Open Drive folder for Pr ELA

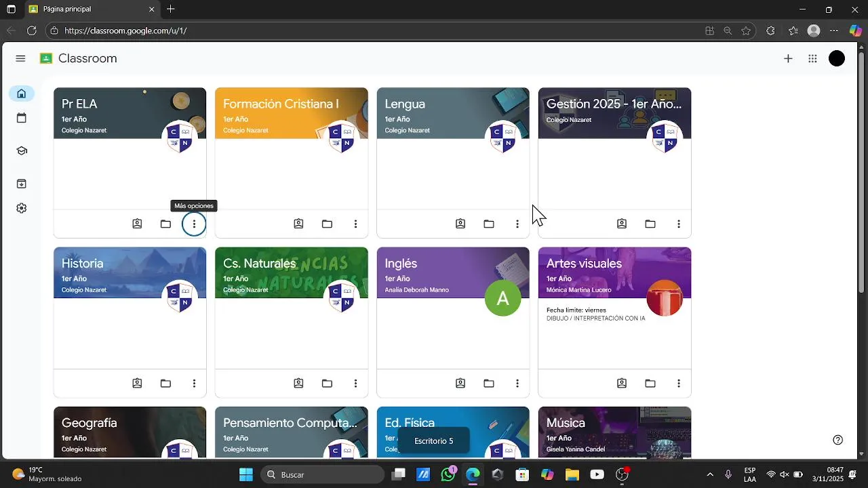tap(165, 224)
